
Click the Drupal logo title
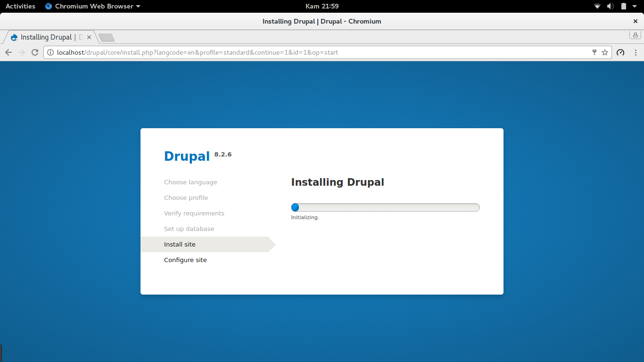click(187, 156)
